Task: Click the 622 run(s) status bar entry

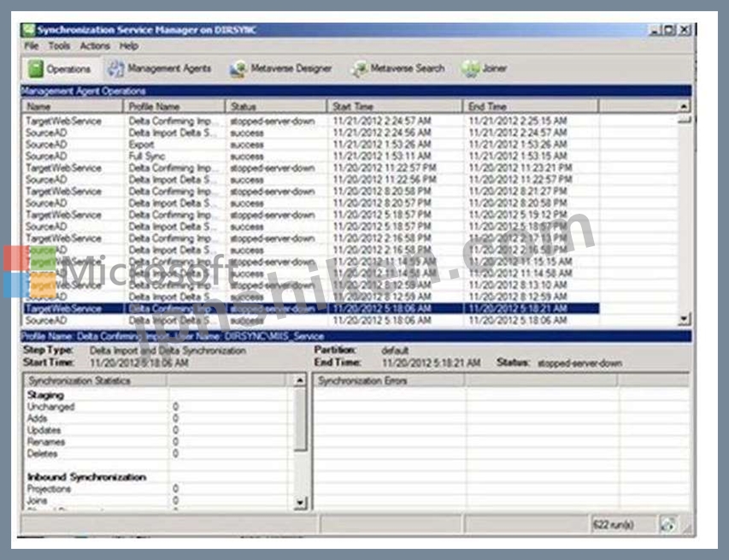Action: pyautogui.click(x=614, y=525)
